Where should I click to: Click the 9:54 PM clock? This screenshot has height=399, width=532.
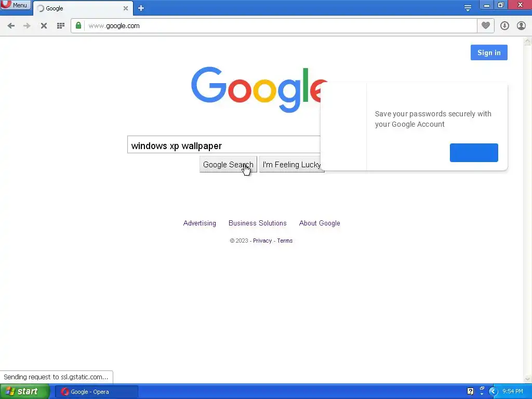click(513, 392)
